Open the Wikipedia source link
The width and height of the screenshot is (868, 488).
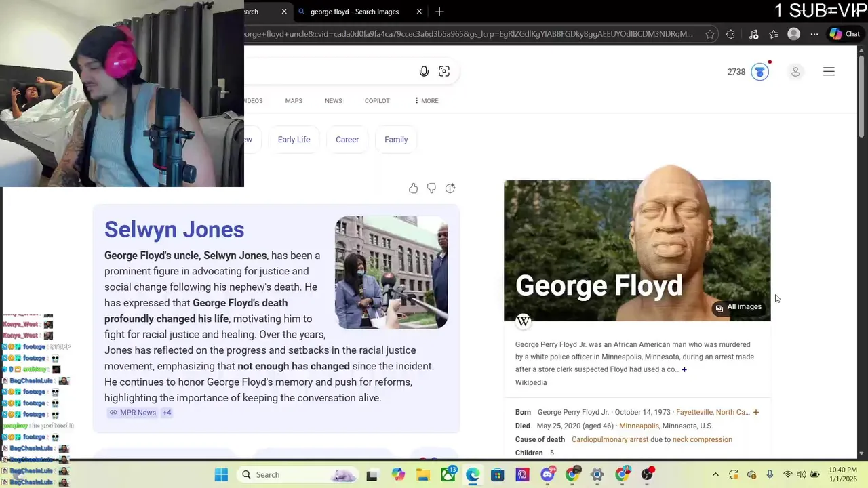click(531, 382)
